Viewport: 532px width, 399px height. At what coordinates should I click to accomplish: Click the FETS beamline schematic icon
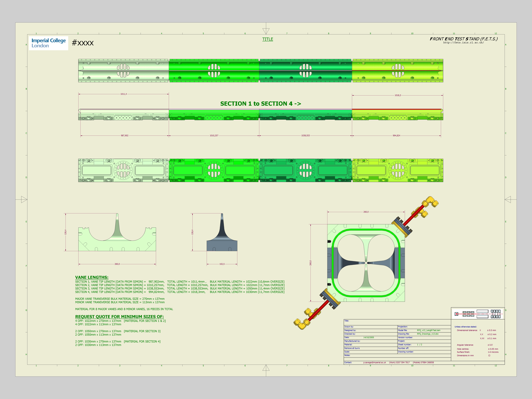point(478,314)
